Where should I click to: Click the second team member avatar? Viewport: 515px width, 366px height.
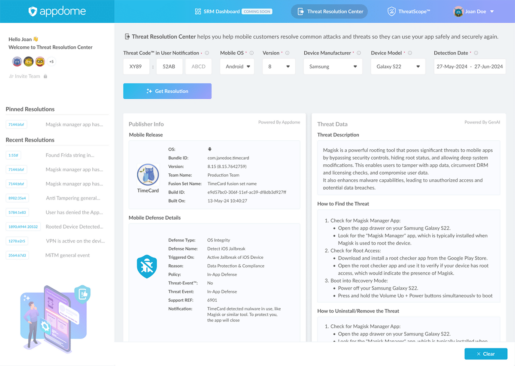coord(29,62)
